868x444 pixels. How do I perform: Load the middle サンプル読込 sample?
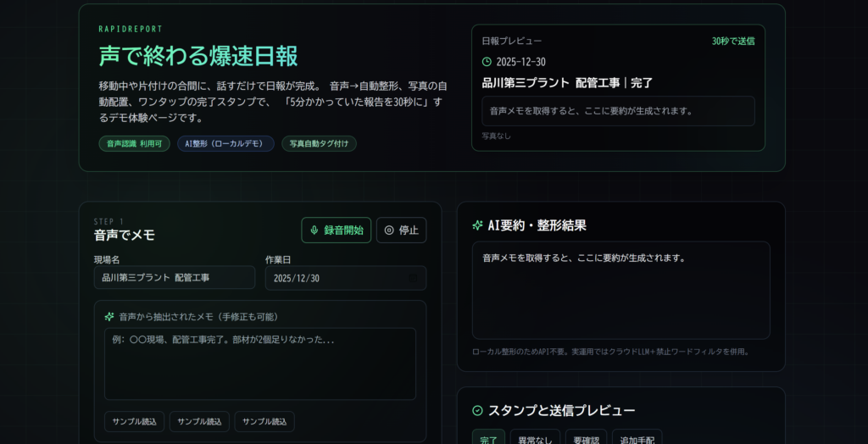click(199, 422)
